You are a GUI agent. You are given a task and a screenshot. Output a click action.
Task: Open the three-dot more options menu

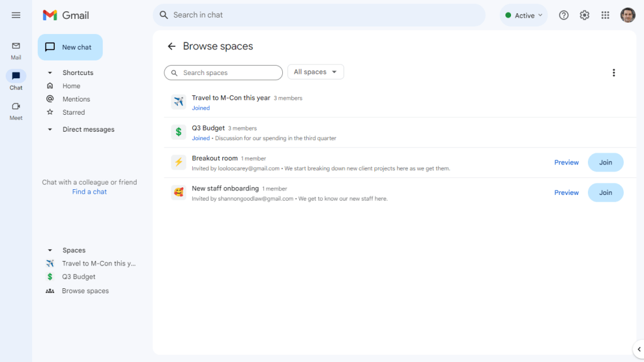pos(613,73)
